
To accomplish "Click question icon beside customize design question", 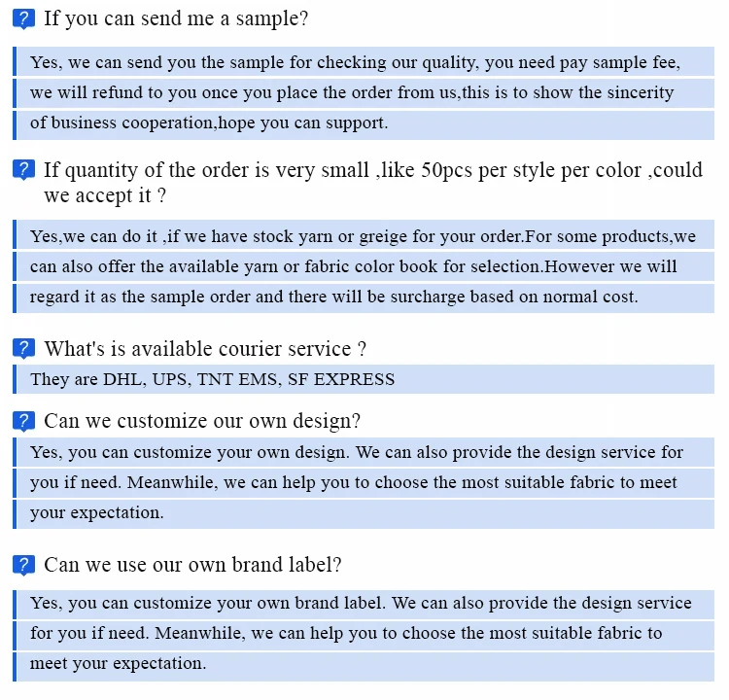I will (24, 421).
